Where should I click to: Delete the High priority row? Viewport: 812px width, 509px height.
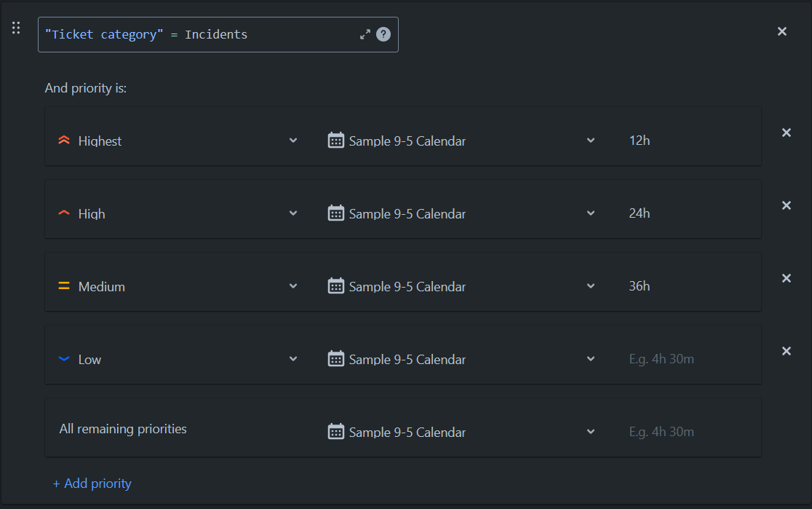coord(787,205)
